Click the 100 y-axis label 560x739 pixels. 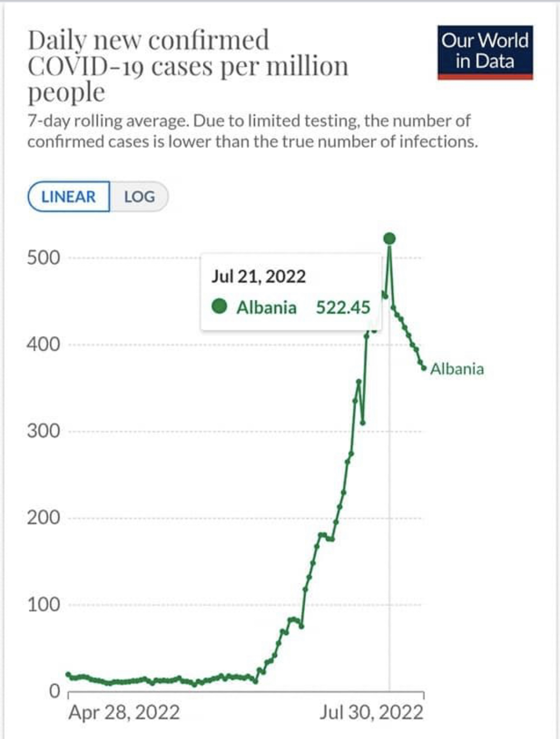point(43,604)
